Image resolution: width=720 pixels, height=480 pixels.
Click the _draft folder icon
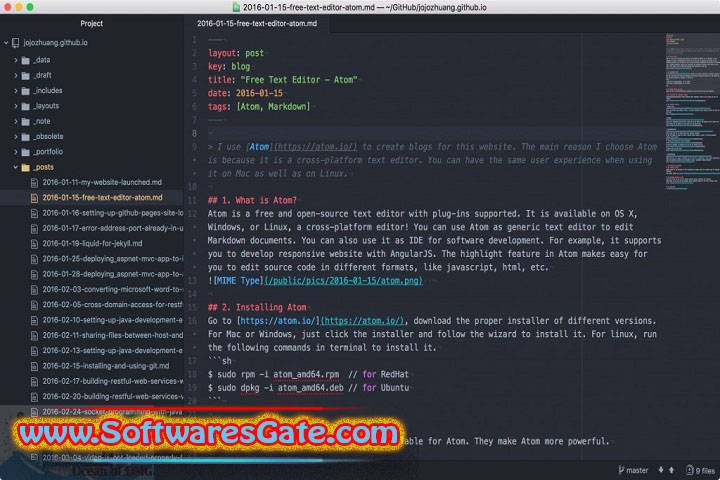coord(26,75)
